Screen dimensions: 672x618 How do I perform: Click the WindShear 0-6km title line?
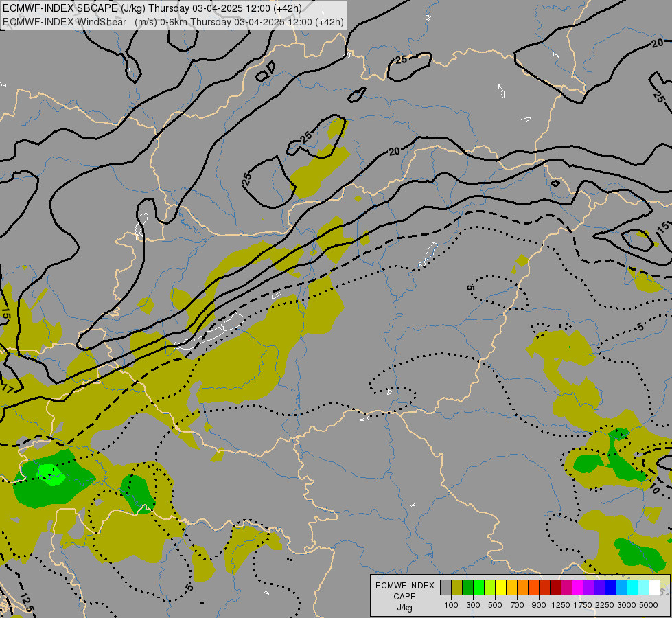tap(173, 22)
